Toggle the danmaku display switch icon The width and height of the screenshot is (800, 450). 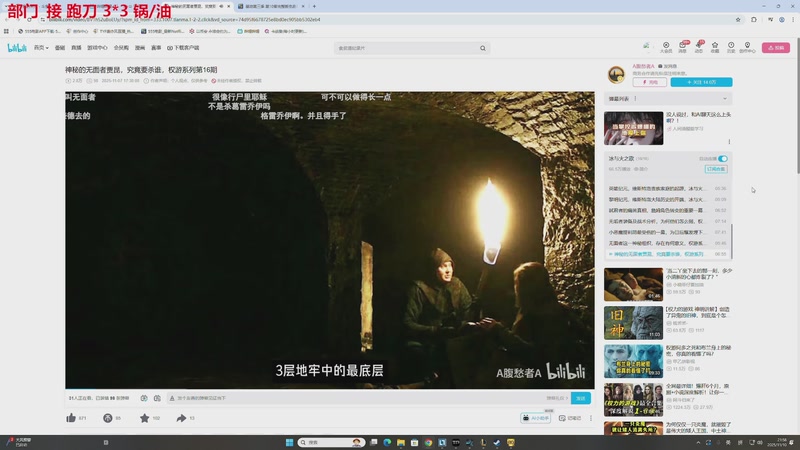[144, 398]
